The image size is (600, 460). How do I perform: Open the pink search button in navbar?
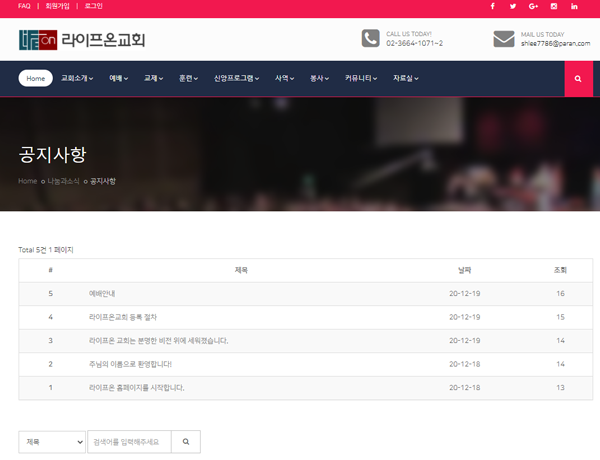578,78
